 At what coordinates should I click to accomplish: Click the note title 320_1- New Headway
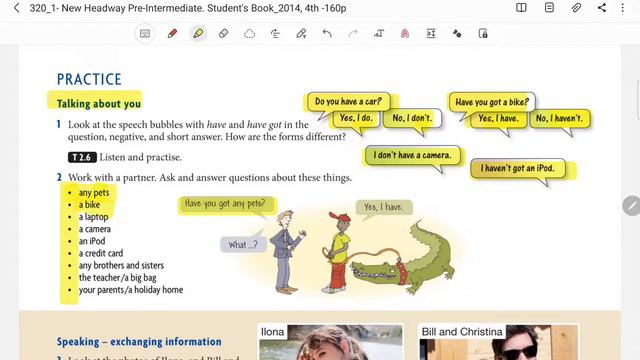pyautogui.click(x=188, y=8)
